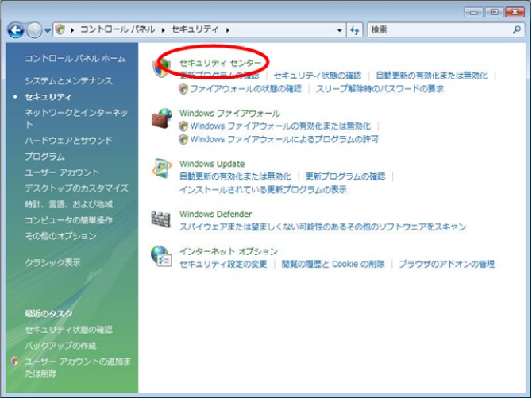Expand the セキュリティ breadcrumb arrow

228,30
